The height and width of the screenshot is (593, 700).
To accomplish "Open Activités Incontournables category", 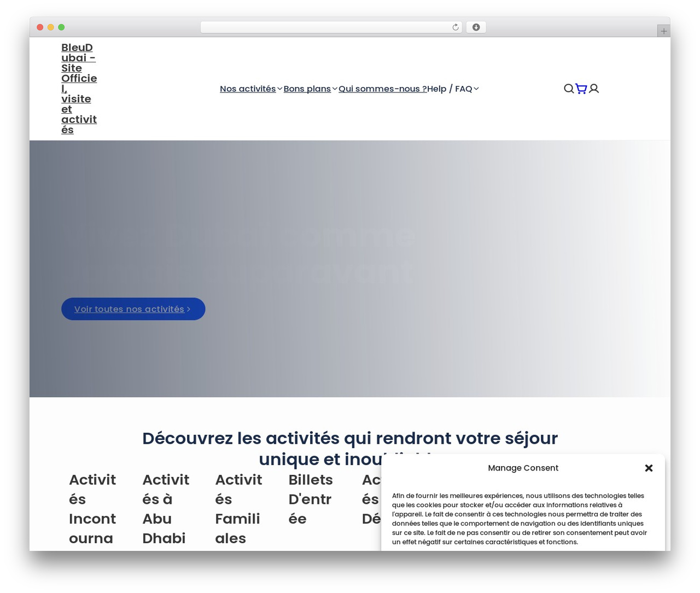I will click(x=92, y=509).
